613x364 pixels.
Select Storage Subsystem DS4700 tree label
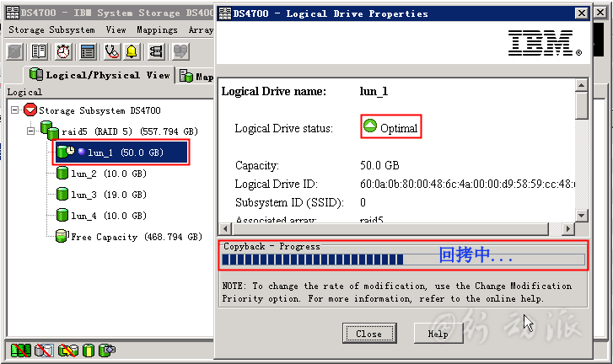point(99,110)
